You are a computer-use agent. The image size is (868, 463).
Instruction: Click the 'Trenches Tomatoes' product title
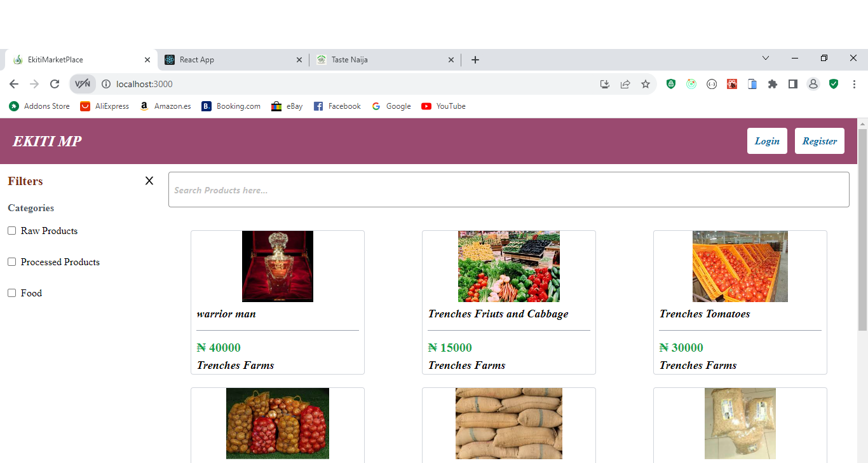coord(705,314)
